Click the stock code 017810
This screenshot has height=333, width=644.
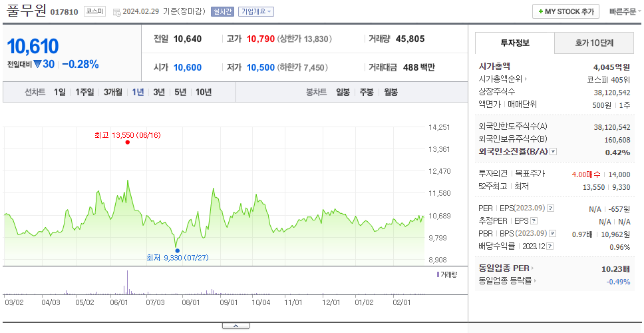64,12
